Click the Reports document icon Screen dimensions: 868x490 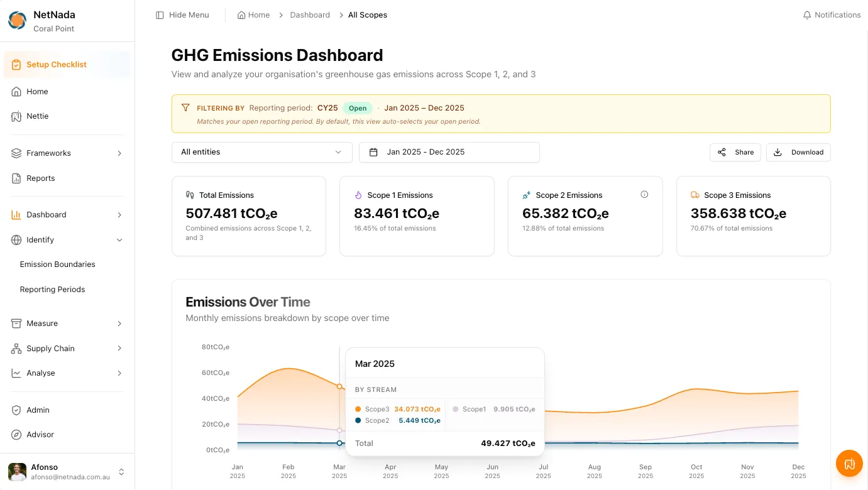click(16, 178)
